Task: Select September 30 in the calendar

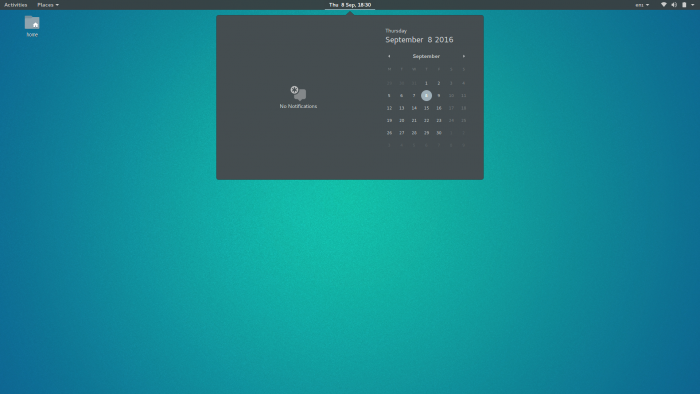Action: [439, 133]
